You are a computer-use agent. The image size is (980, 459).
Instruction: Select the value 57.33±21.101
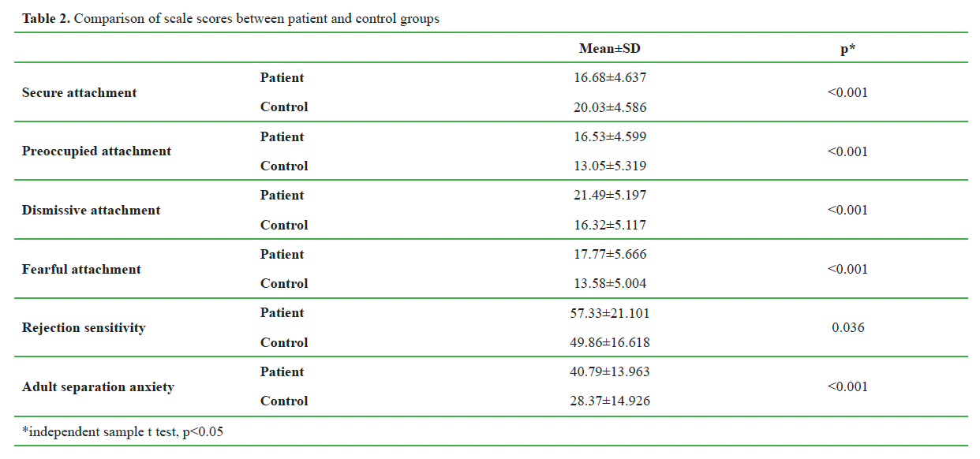610,313
